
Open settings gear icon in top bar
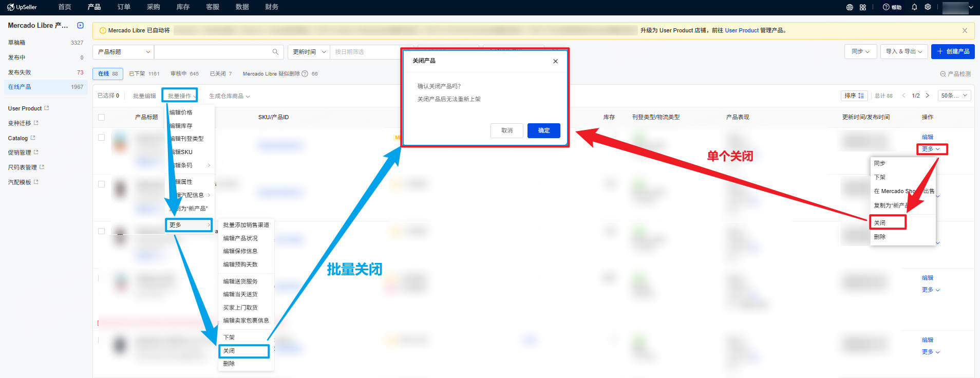[x=928, y=7]
